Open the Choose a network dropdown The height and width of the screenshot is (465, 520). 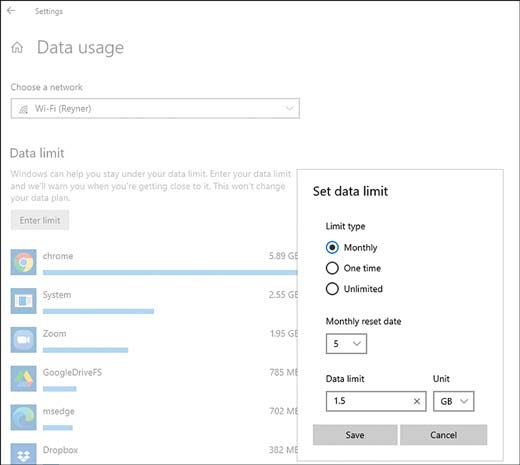pos(155,108)
